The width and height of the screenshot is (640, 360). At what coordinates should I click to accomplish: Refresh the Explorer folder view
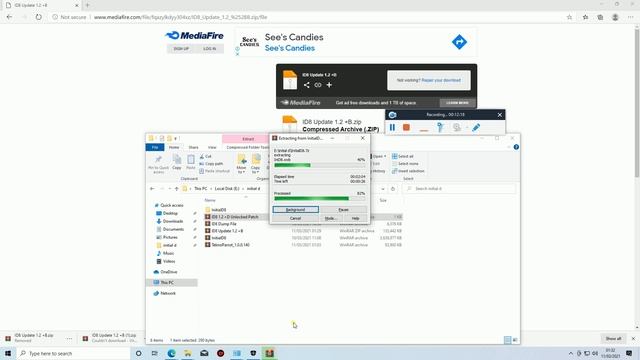pos(393,189)
